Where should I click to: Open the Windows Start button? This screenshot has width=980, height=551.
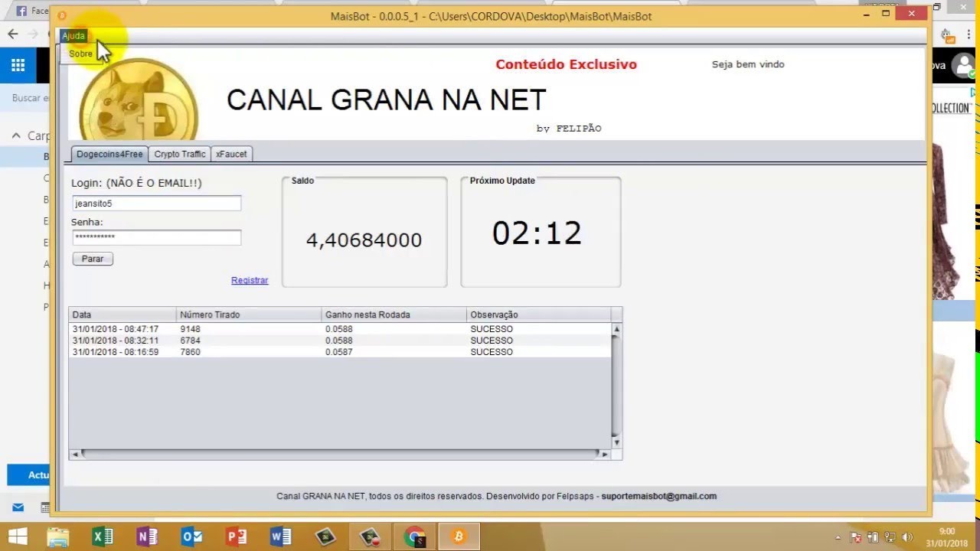pos(18,536)
